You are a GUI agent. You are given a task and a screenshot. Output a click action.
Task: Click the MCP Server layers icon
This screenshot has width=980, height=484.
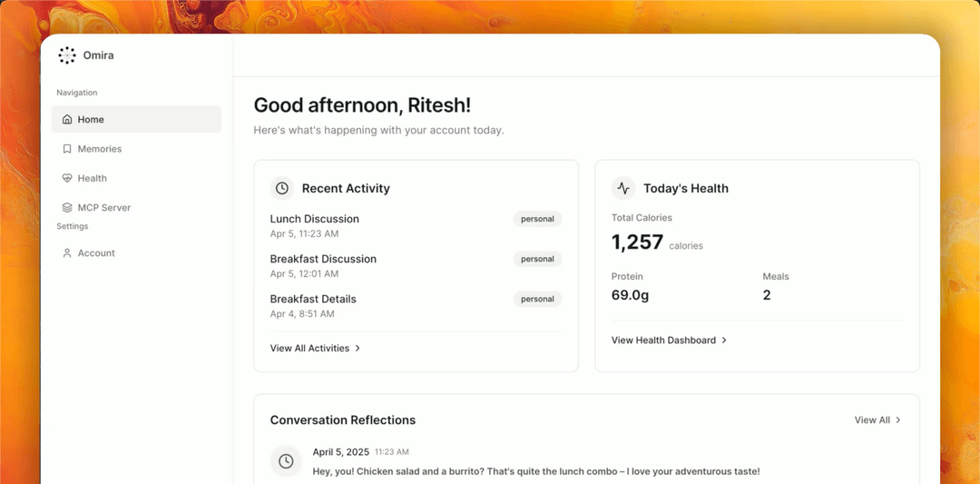pyautogui.click(x=67, y=208)
